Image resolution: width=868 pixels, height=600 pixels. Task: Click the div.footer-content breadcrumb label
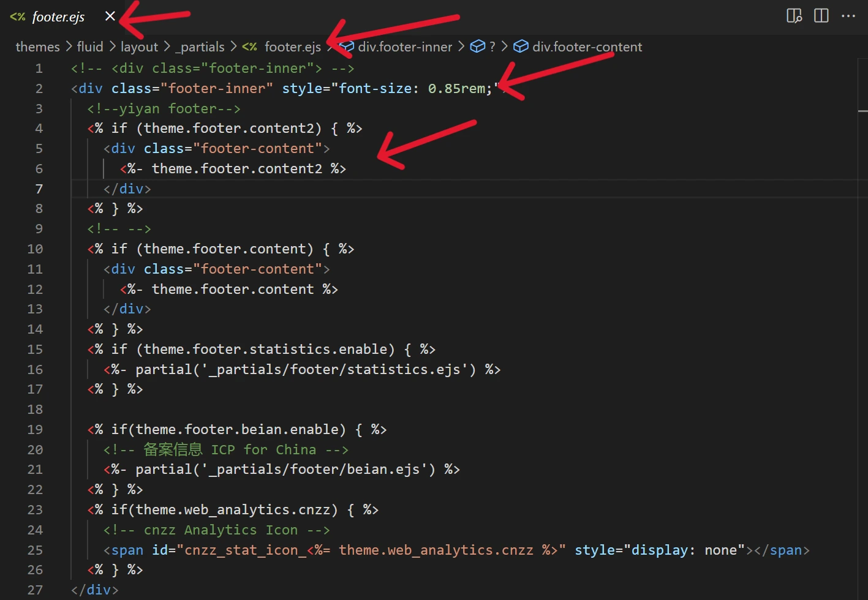pos(587,47)
